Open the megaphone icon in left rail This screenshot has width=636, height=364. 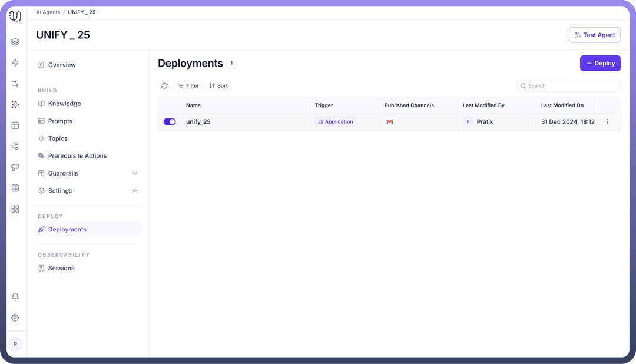tap(15, 167)
